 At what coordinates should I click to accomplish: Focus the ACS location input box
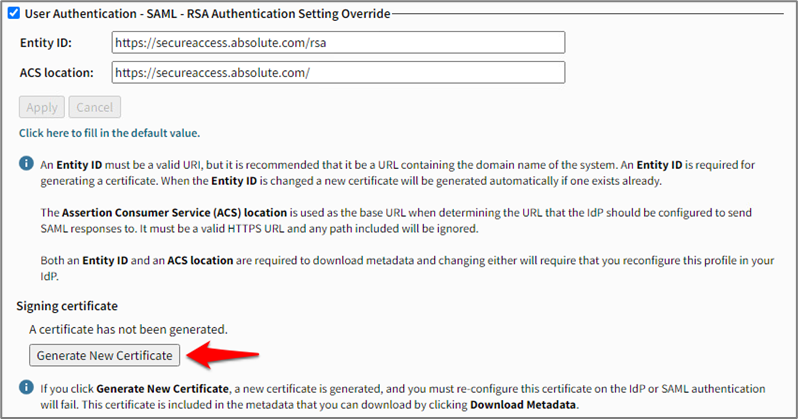pos(339,72)
